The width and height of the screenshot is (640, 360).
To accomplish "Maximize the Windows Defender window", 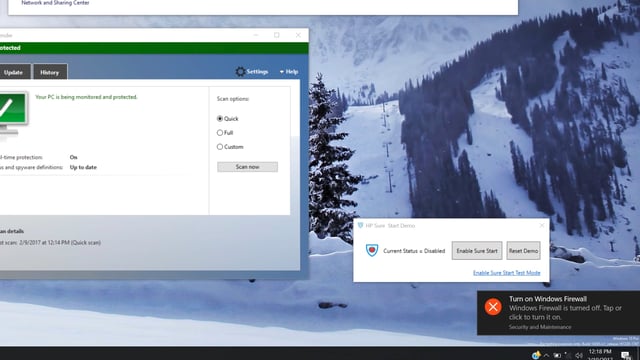I will coord(277,35).
